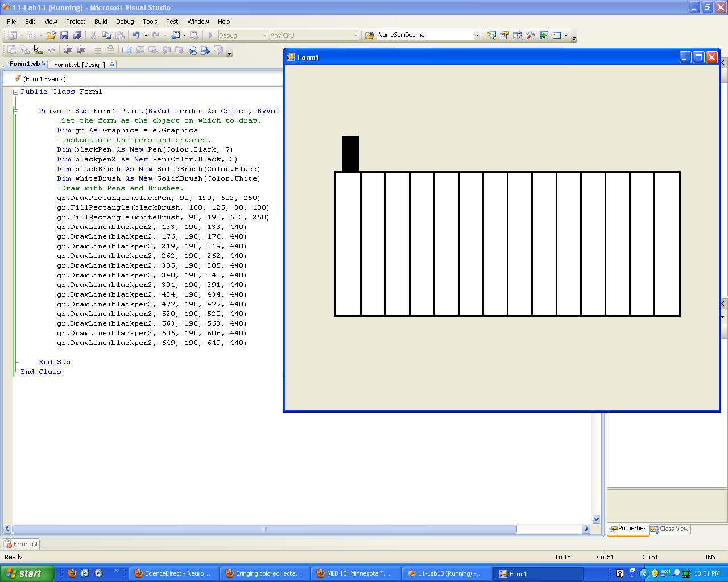The width and height of the screenshot is (728, 582).
Task: Click the editor scroll down arrow
Action: pyautogui.click(x=596, y=519)
